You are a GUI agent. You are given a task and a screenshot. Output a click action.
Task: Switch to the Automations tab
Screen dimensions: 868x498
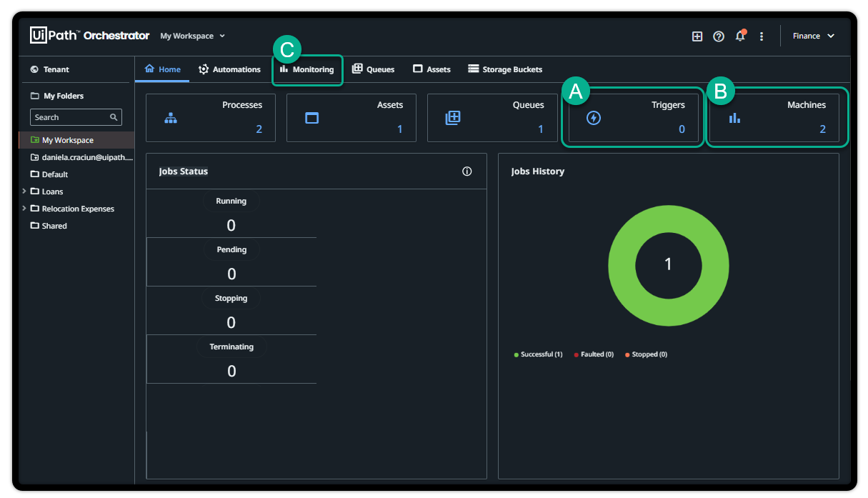coord(229,69)
